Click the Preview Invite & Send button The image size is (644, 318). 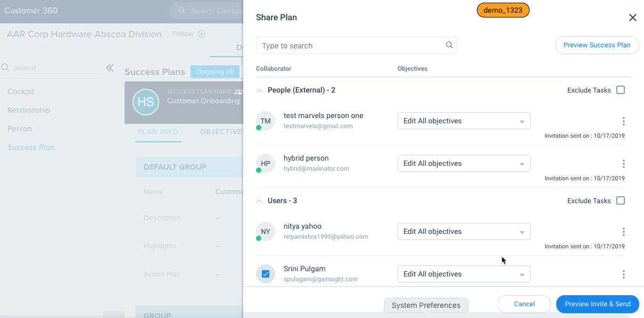[x=597, y=304]
